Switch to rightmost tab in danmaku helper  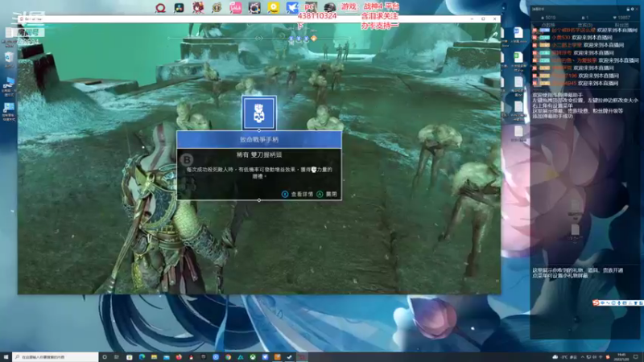tap(621, 25)
